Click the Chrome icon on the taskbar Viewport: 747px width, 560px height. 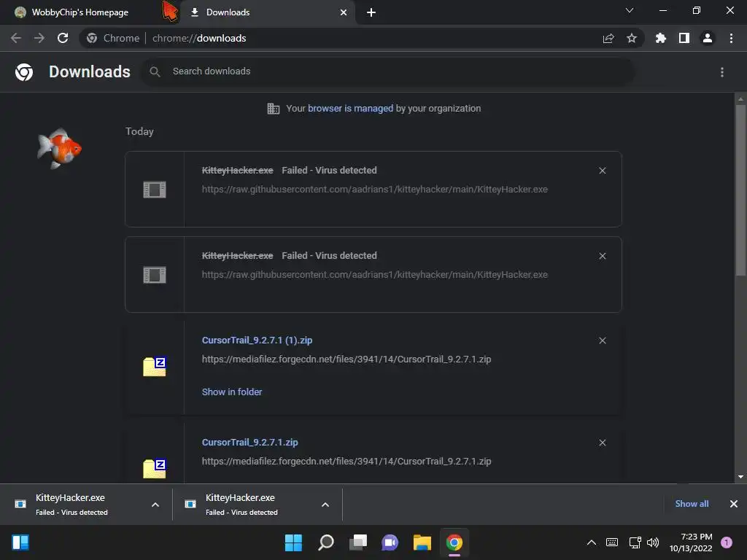tap(454, 542)
